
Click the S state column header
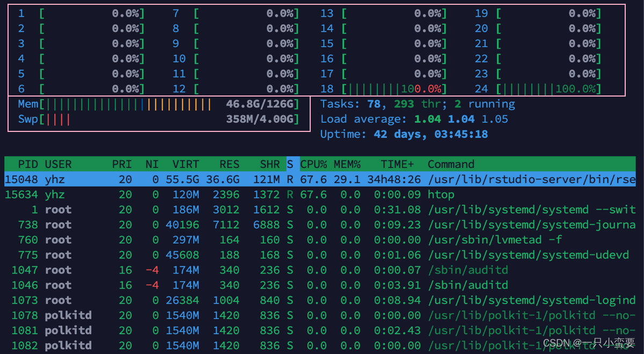click(x=290, y=164)
